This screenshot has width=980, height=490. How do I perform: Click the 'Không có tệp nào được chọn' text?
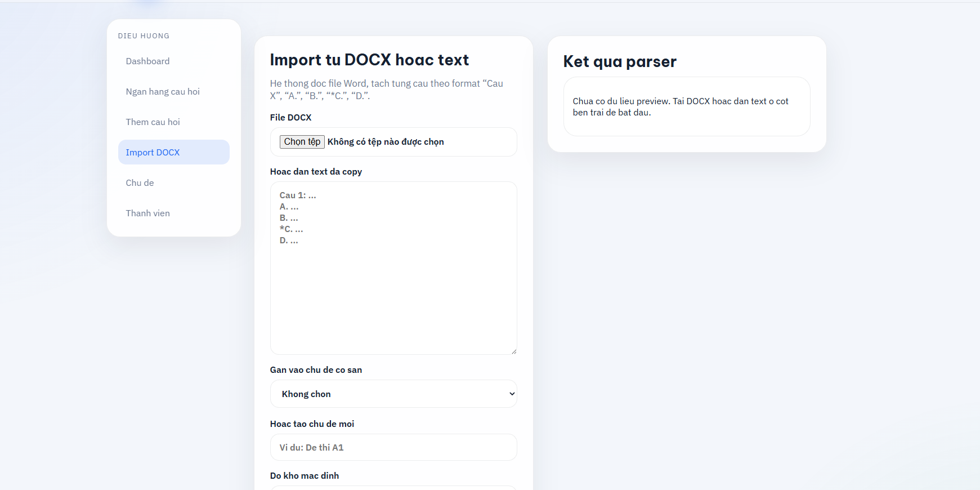386,142
